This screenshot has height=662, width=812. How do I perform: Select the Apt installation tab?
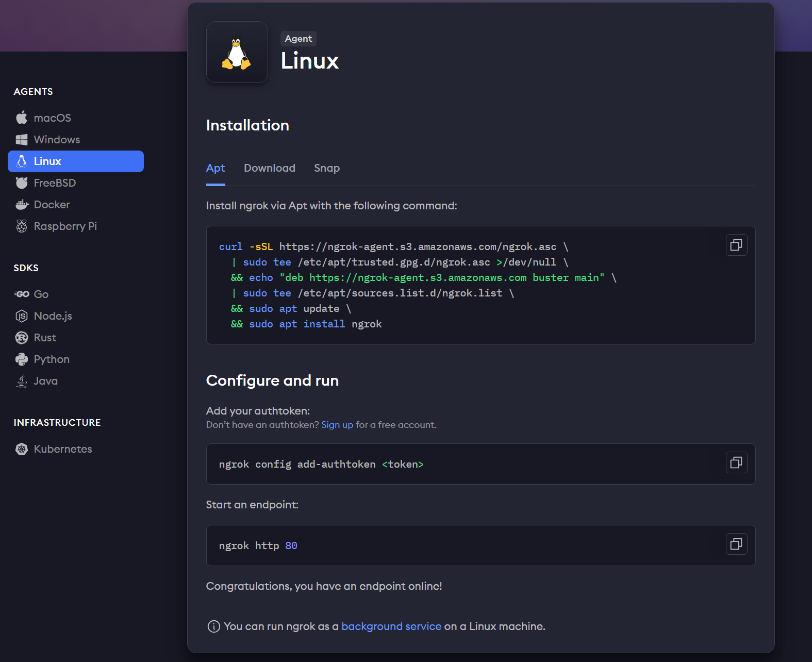[x=216, y=168]
